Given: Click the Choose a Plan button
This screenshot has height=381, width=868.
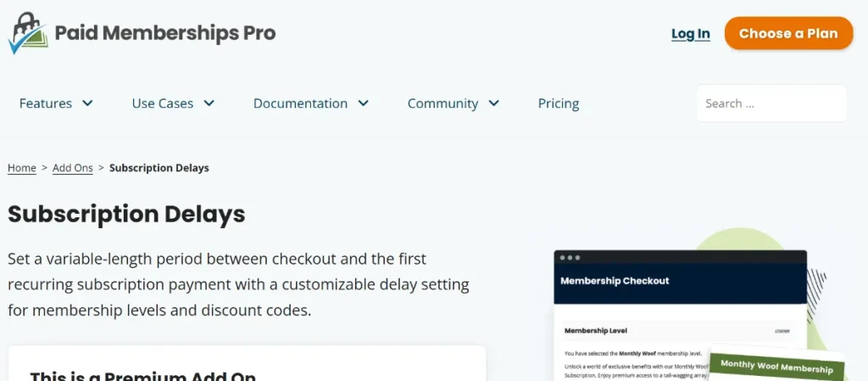Looking at the screenshot, I should pos(789,33).
